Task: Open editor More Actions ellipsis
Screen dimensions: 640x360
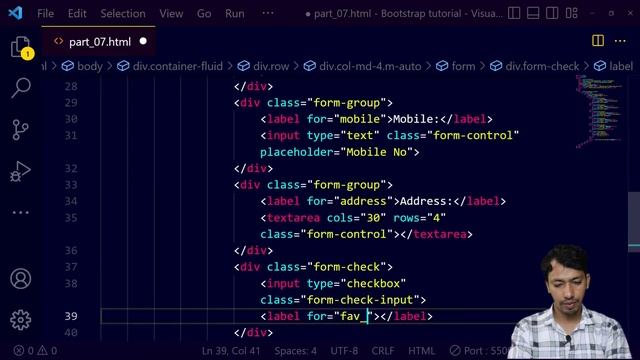Action: [x=620, y=41]
